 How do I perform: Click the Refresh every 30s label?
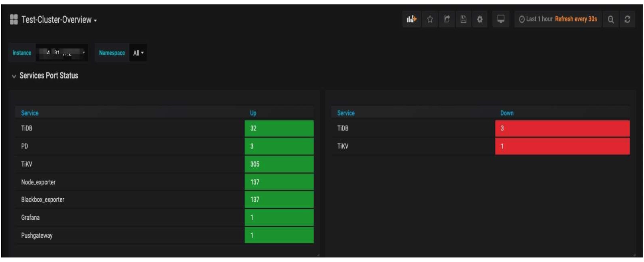coord(576,19)
